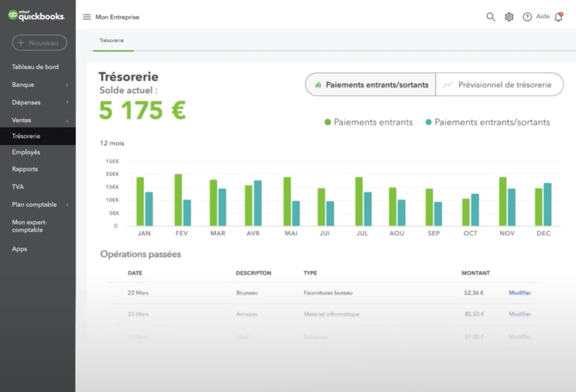Open Rapports in the sidebar
The image size is (576, 392).
(x=25, y=169)
